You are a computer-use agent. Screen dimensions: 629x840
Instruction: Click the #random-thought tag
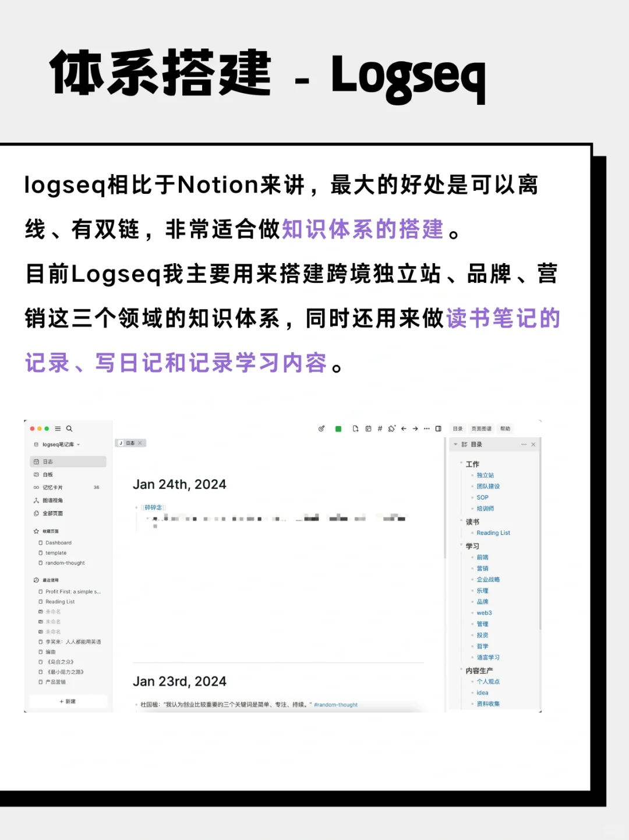[335, 704]
